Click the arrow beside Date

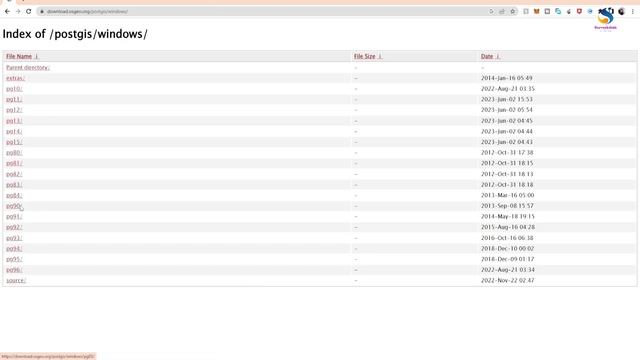click(498, 56)
